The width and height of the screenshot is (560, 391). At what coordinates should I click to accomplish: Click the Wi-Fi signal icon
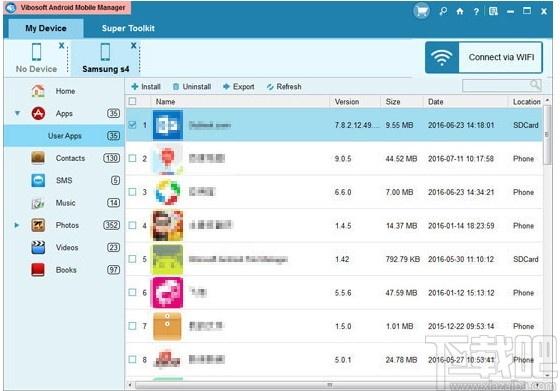tap(442, 57)
